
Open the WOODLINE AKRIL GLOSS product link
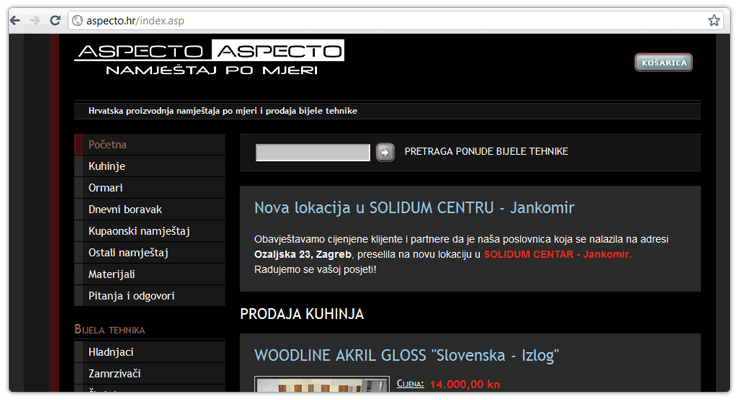tap(406, 355)
